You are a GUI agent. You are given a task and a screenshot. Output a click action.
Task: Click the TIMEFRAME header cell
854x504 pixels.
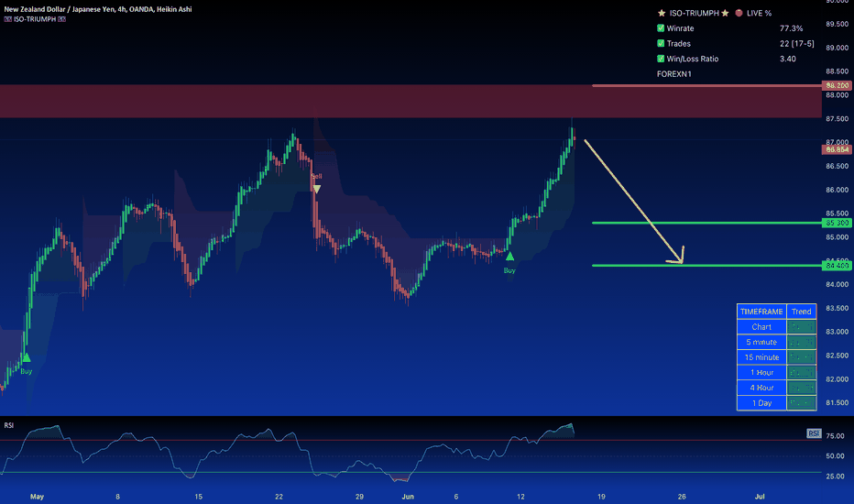point(761,312)
